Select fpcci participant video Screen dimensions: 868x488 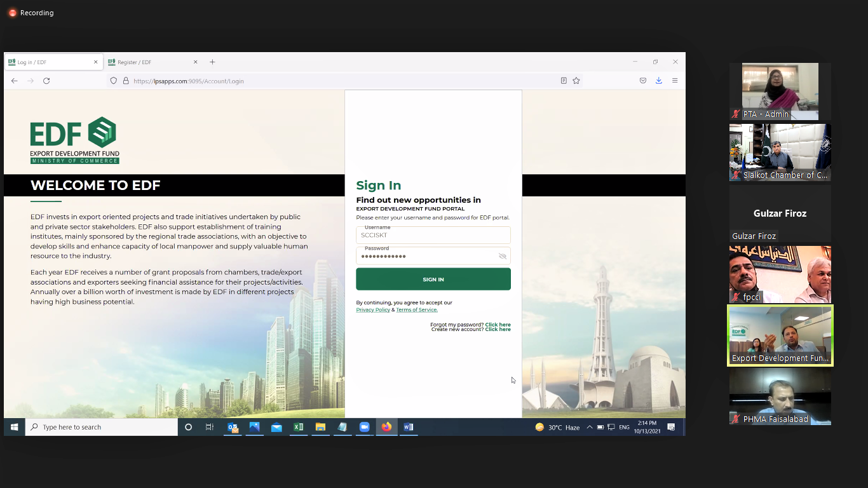tap(780, 274)
